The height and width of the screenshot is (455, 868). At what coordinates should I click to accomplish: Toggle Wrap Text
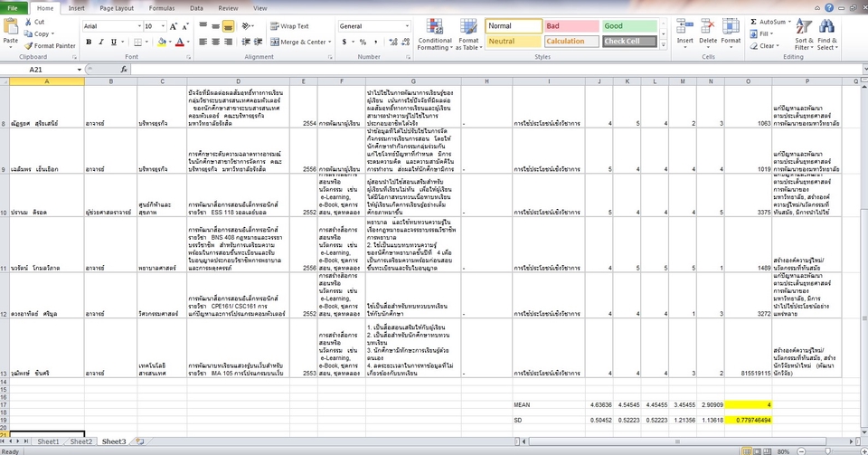coord(289,26)
